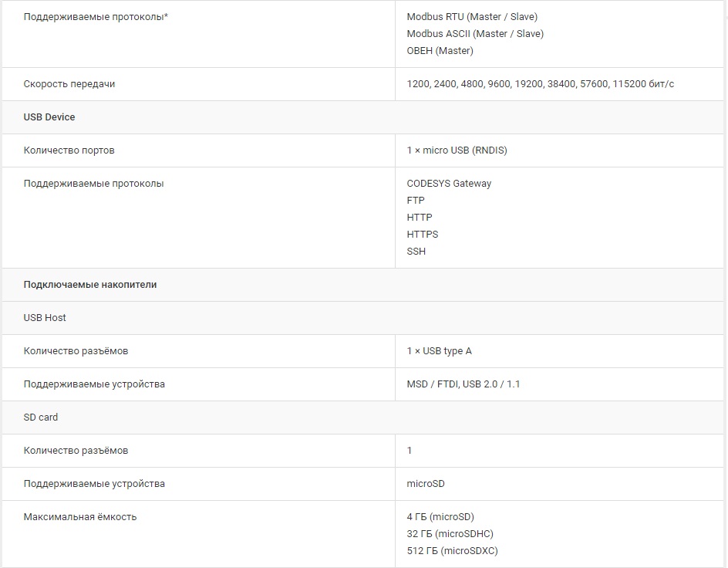Image resolution: width=728 pixels, height=568 pixels.
Task: Select the 'SSH' protocol entry
Action: click(x=416, y=251)
